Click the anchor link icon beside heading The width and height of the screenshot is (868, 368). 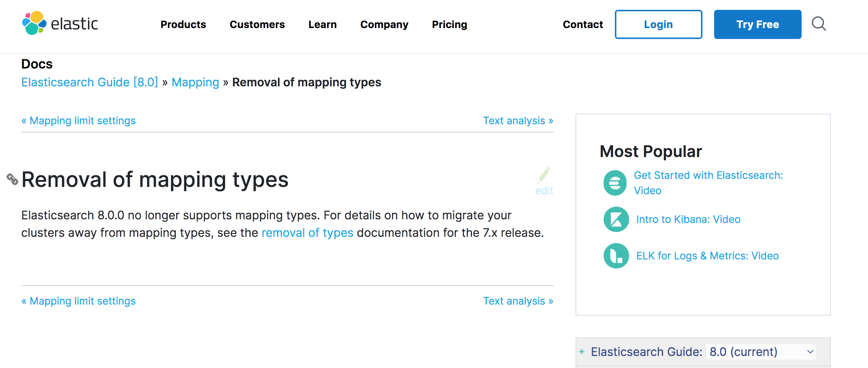[12, 179]
